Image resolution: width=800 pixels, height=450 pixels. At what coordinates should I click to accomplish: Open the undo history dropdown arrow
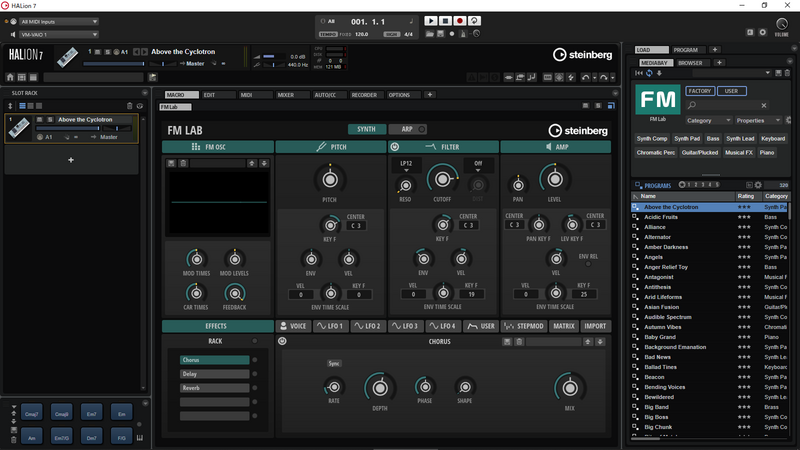click(594, 78)
